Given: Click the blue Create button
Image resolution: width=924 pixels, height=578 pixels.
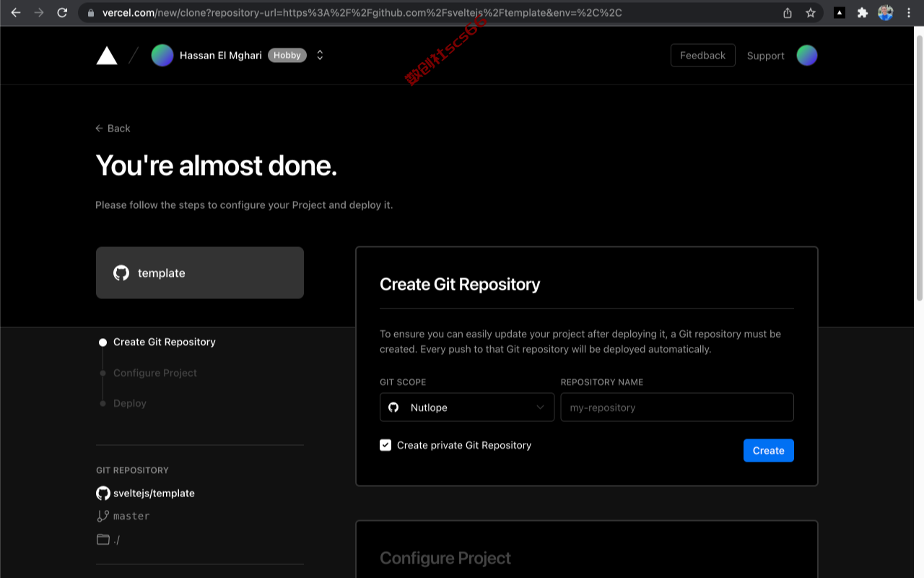Looking at the screenshot, I should pyautogui.click(x=769, y=451).
